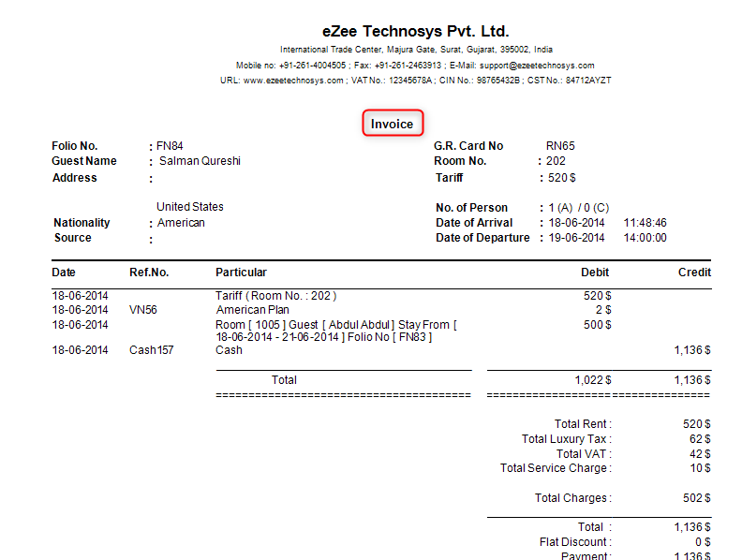742x560 pixels.
Task: Click the Cash particular entry
Action: [229, 350]
